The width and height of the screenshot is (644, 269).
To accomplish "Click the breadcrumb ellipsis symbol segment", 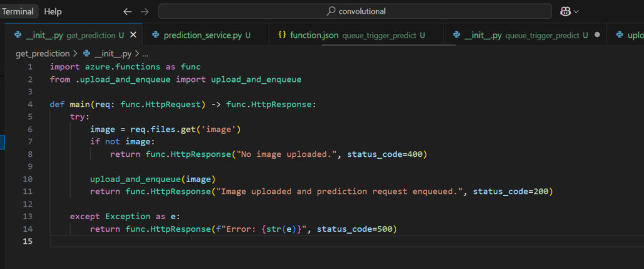I will pos(145,54).
